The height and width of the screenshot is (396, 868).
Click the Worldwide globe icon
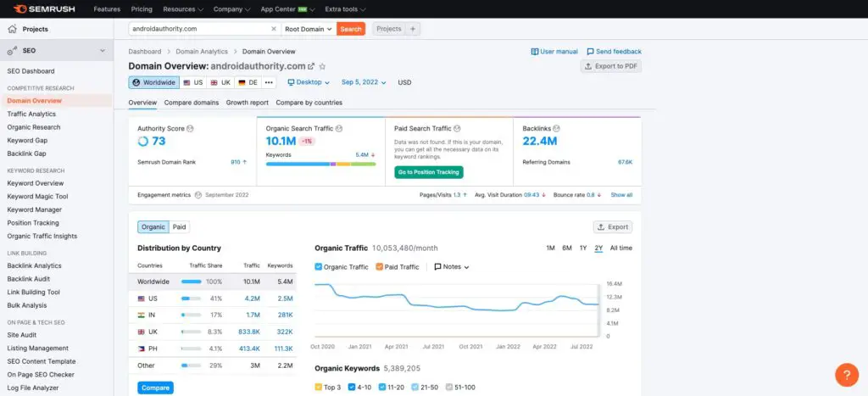136,82
